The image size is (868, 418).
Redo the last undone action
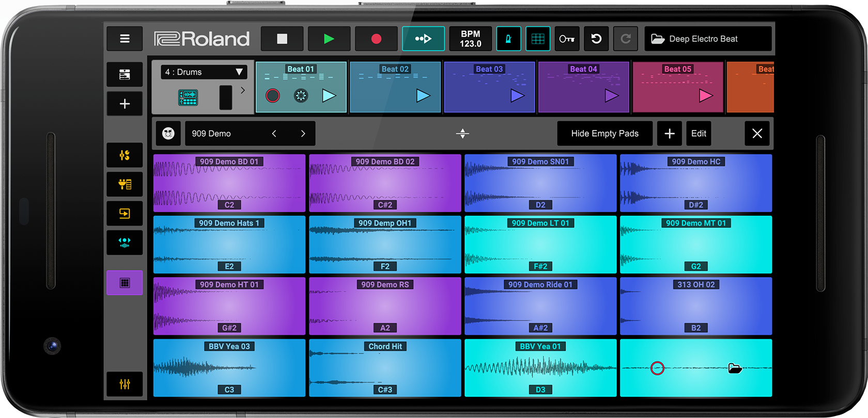(626, 39)
